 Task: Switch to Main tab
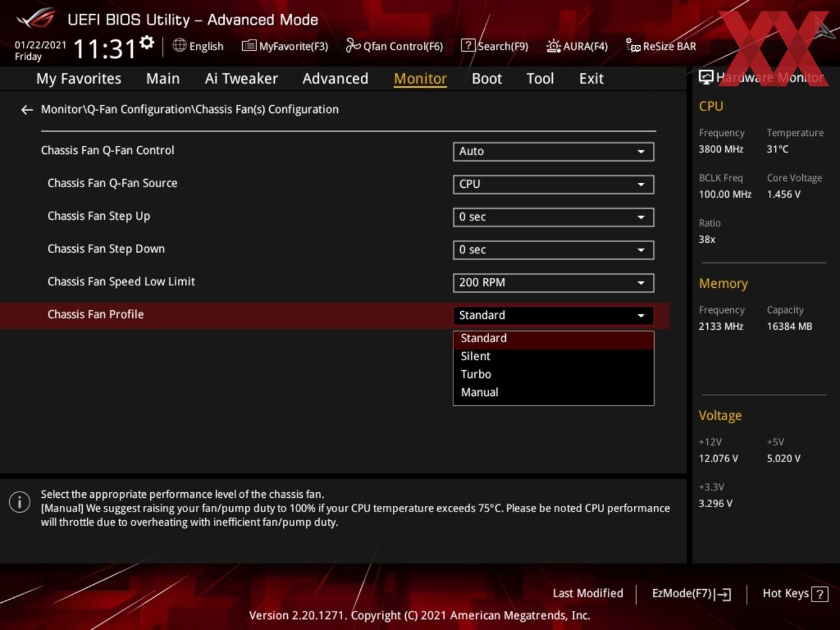pos(163,78)
